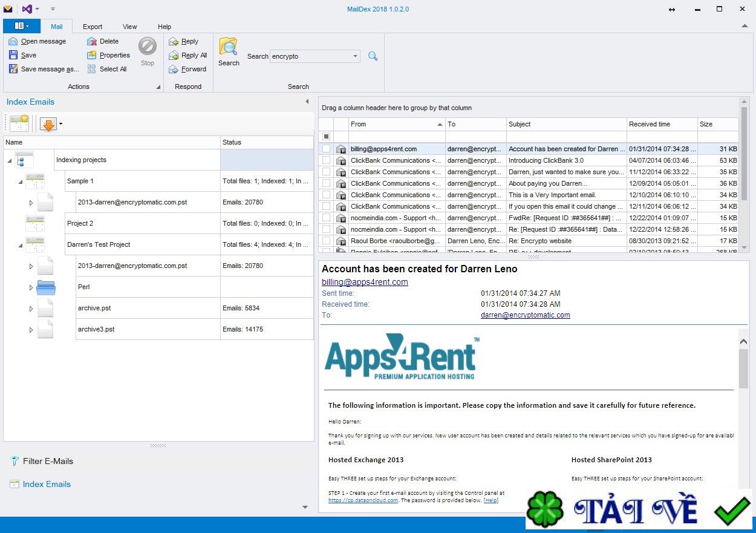
Task: Click the Delete icon in Actions
Action: 92,41
